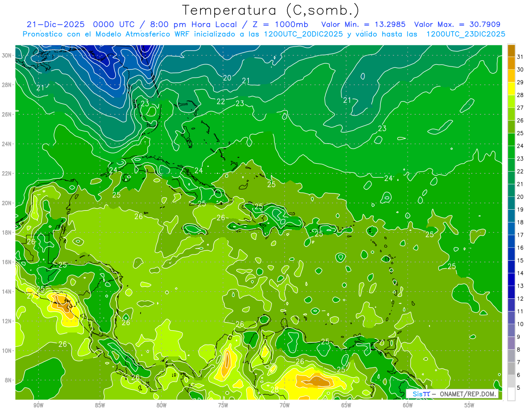This screenshot has height=411, width=532.
Task: Click the 90W longitude axis label
Action: (38, 405)
